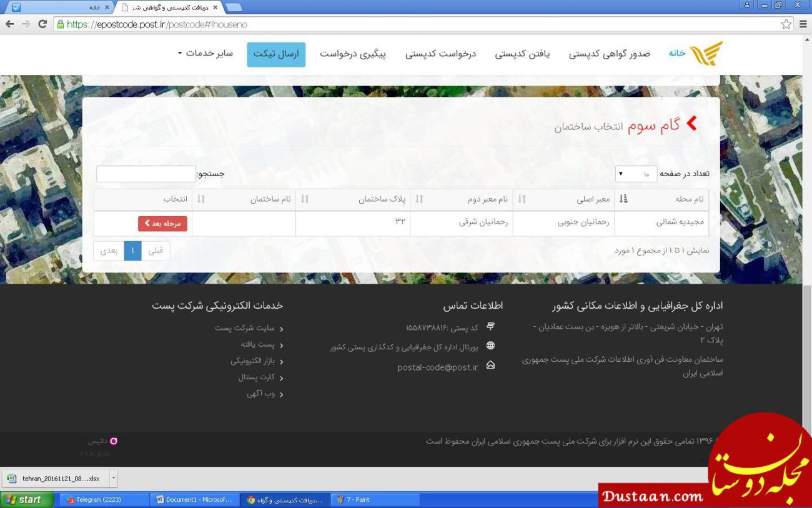Open the browser menu icon
The image size is (812, 508).
pos(803,24)
